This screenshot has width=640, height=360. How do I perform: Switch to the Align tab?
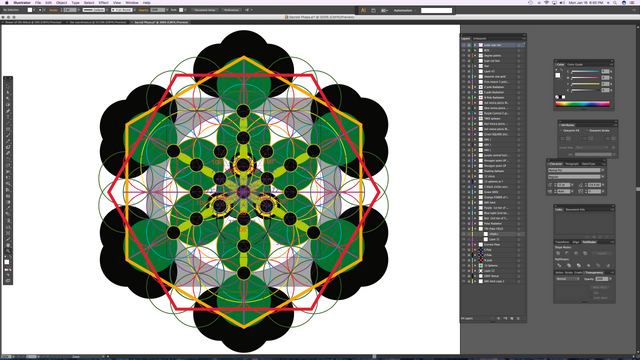tap(576, 242)
